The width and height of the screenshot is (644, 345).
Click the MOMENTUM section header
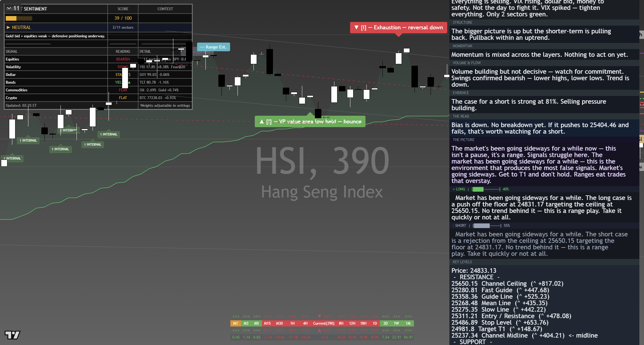coord(462,46)
